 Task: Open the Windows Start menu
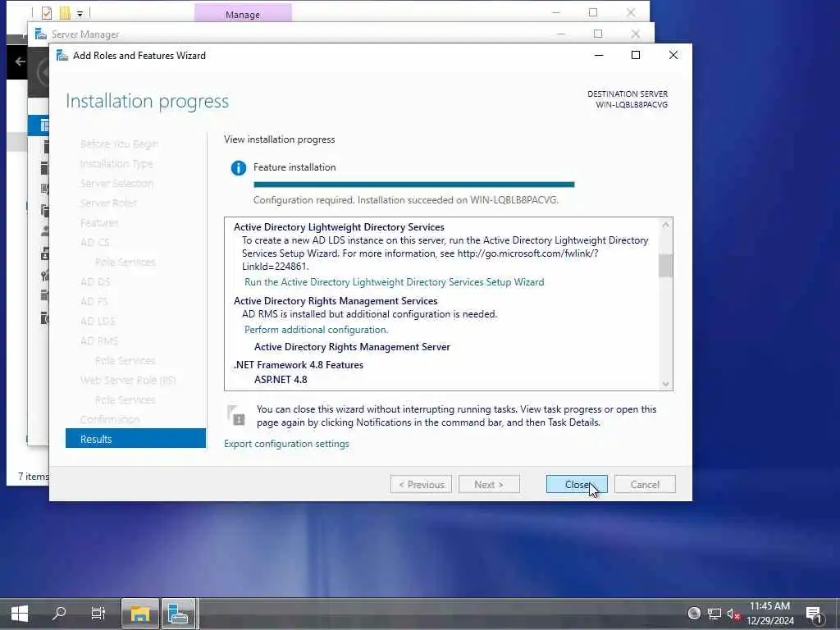[20, 614]
